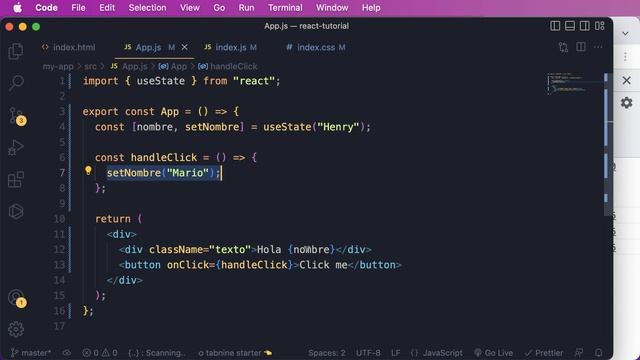
Task: Open Run and Debug view
Action: point(16,148)
